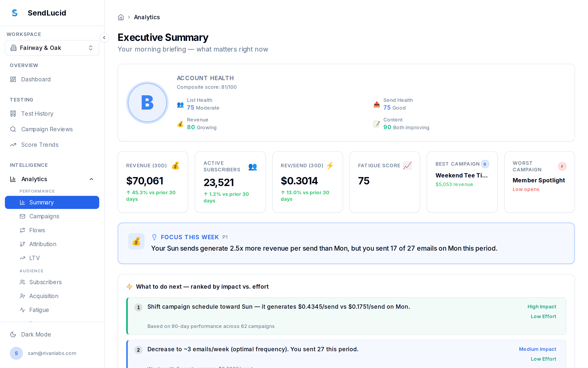This screenshot has height=368, width=588.
Task: Open Flows analytics
Action: coord(52,230)
